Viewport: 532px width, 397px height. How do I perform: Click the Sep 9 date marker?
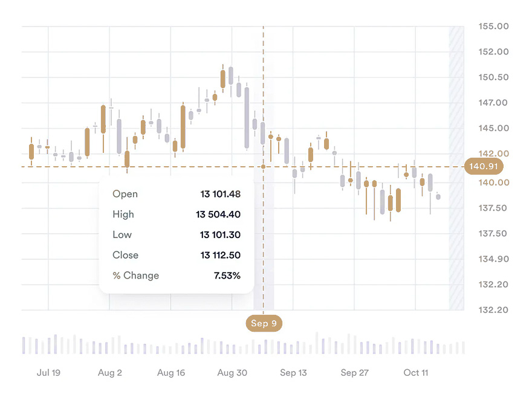tap(264, 323)
